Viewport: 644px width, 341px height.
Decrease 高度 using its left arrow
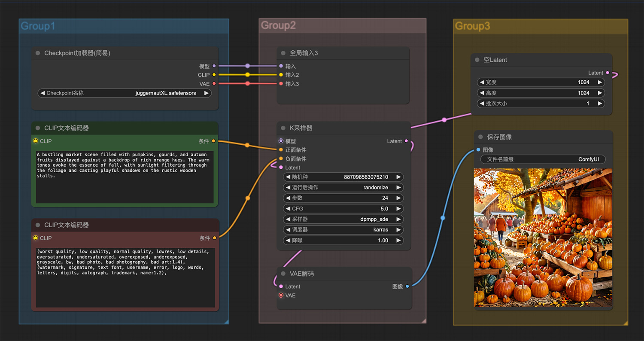coord(482,93)
